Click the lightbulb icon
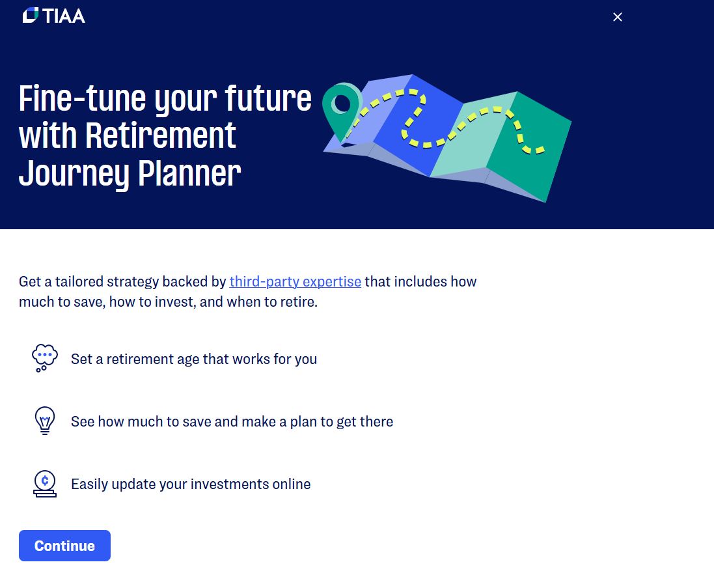Viewport: 714px width, 588px height. coord(45,421)
